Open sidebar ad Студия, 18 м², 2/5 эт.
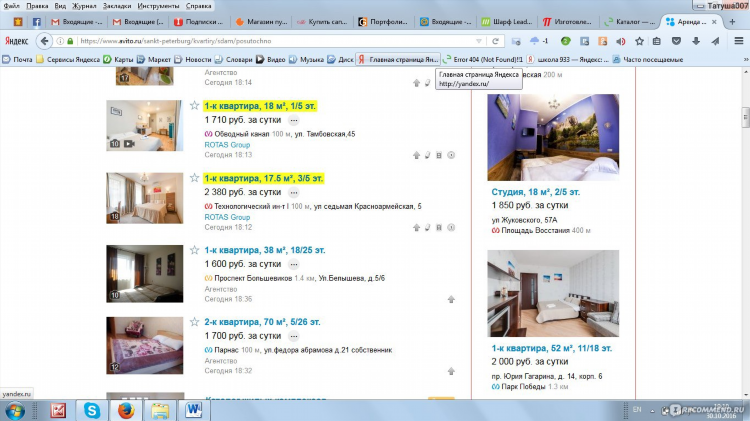 [x=536, y=192]
